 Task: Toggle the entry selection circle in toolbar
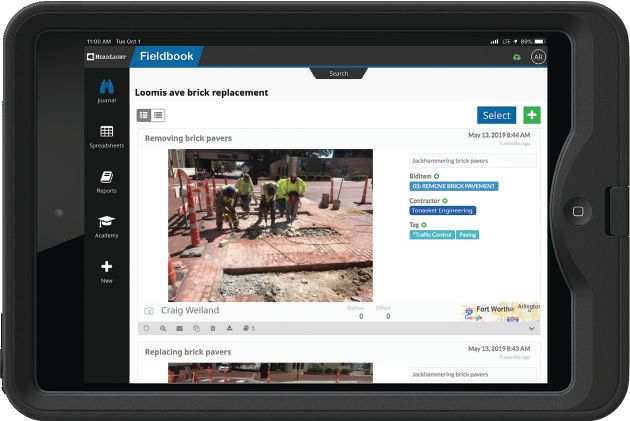click(x=146, y=328)
